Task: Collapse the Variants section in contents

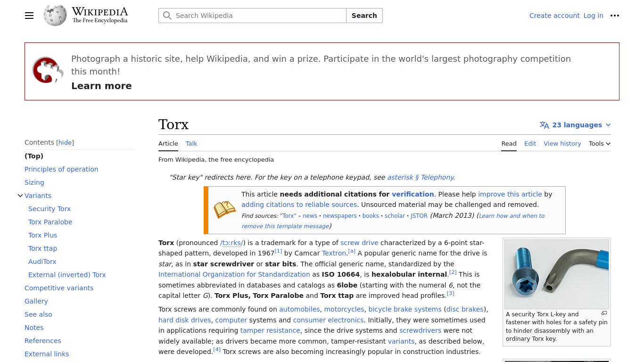Action: click(x=20, y=196)
